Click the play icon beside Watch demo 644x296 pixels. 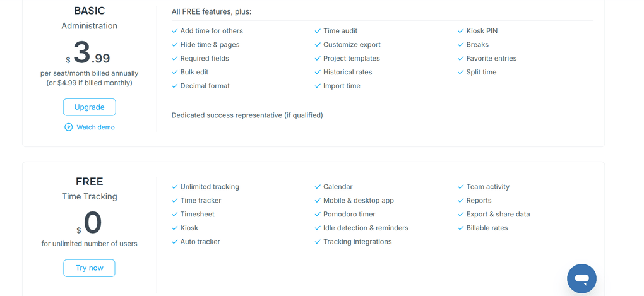click(x=69, y=127)
